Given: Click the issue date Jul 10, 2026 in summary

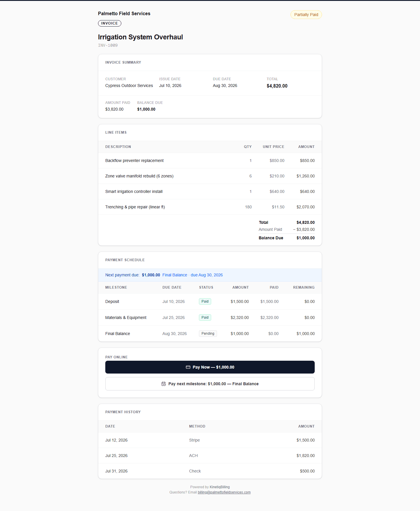Looking at the screenshot, I should tap(170, 86).
